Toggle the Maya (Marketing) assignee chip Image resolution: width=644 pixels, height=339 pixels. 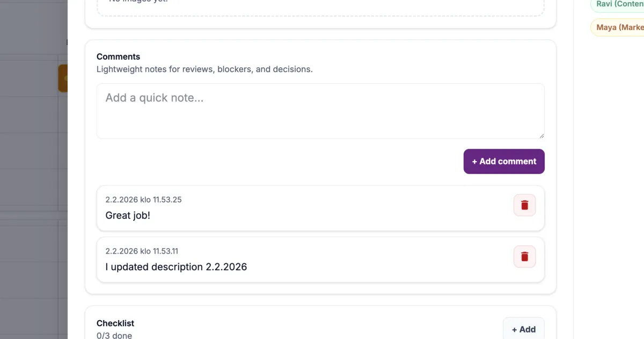(623, 27)
